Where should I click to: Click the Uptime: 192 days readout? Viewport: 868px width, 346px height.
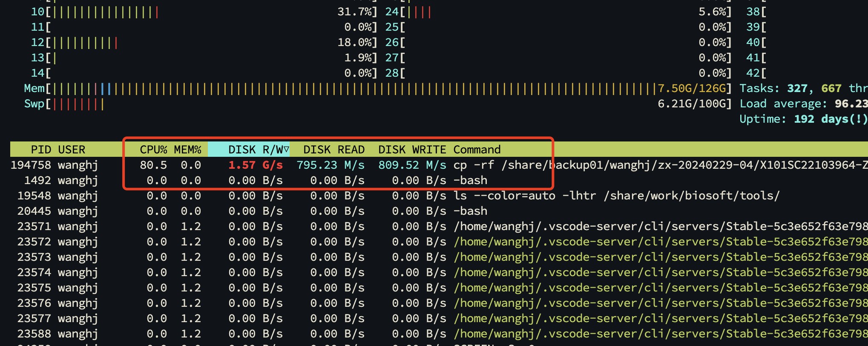804,119
